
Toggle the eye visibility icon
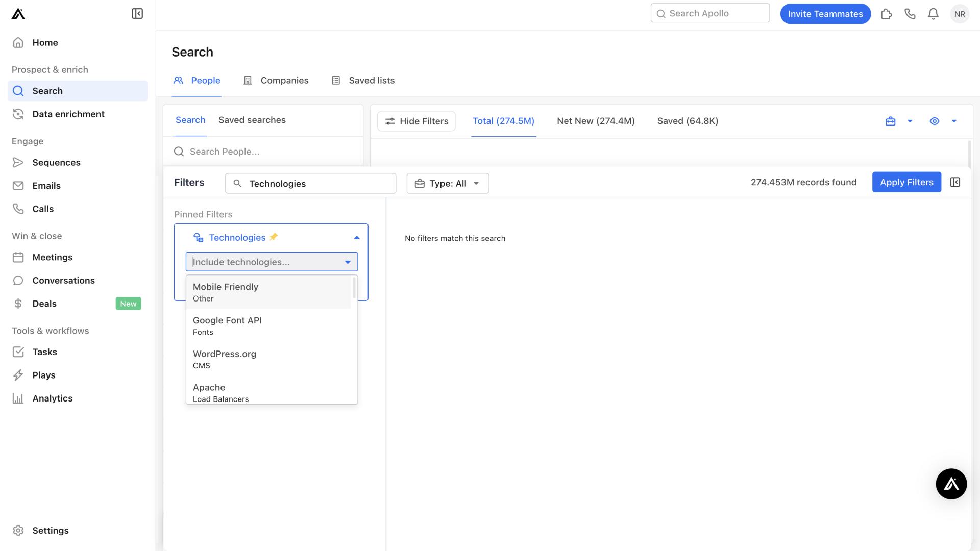tap(935, 121)
